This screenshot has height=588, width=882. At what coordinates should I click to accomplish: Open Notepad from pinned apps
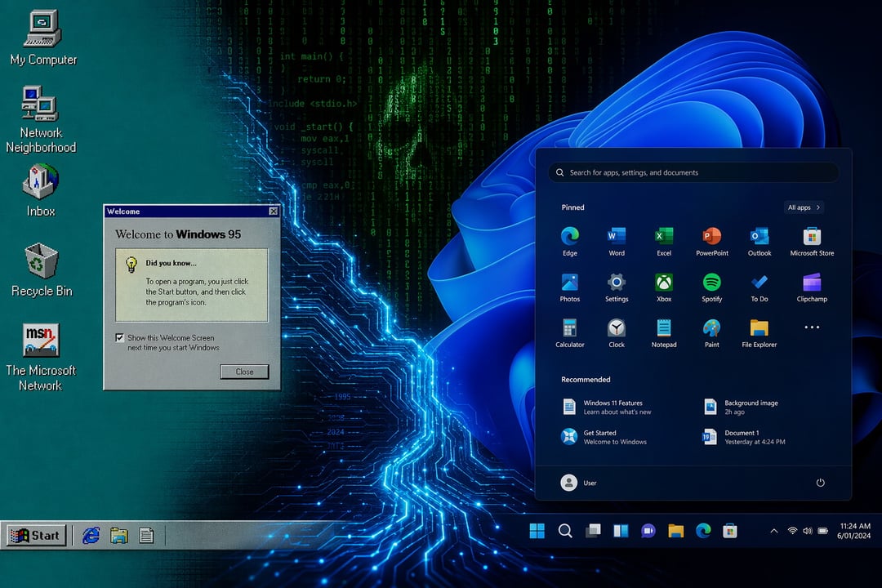(x=664, y=333)
